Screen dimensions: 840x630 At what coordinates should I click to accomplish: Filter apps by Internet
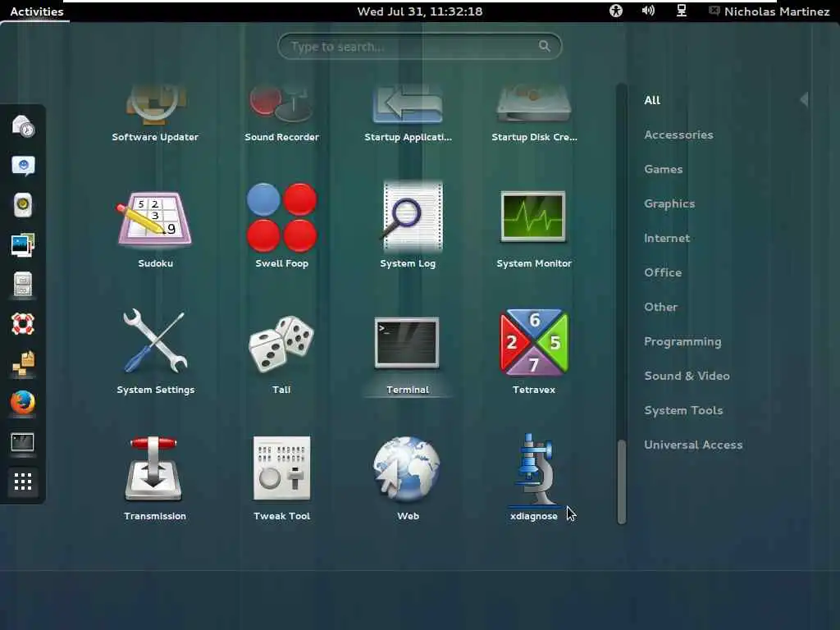[x=667, y=238]
